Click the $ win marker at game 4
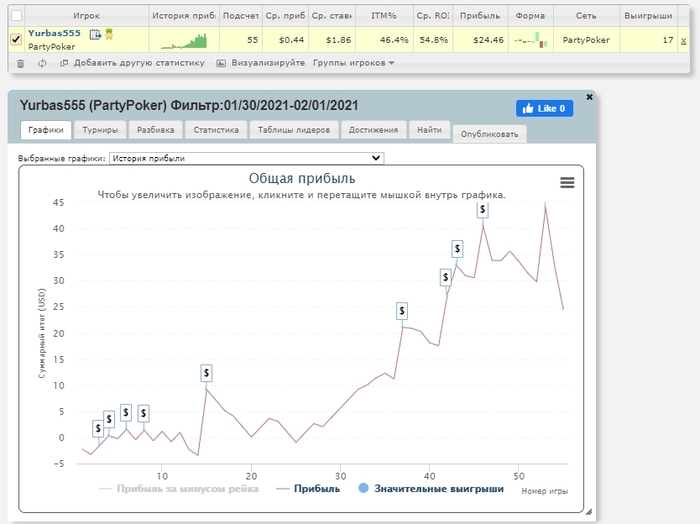The height and width of the screenshot is (524, 700). (109, 419)
